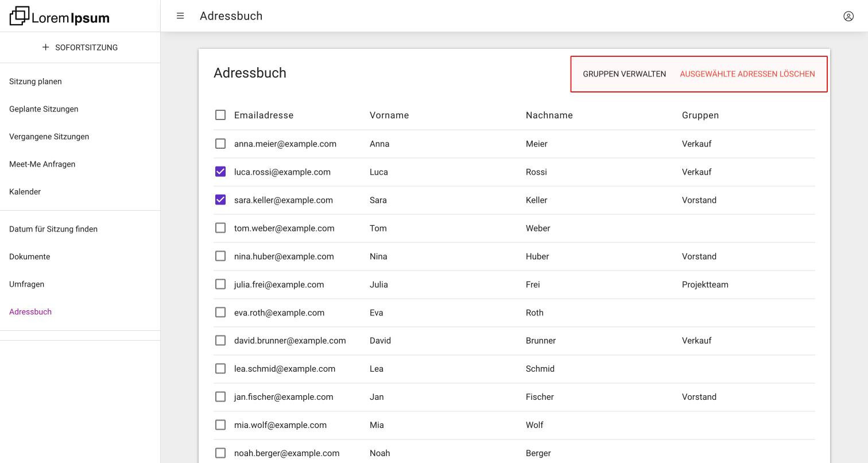Click last name Schmid
Screen dimensions: 868x463
click(540, 369)
